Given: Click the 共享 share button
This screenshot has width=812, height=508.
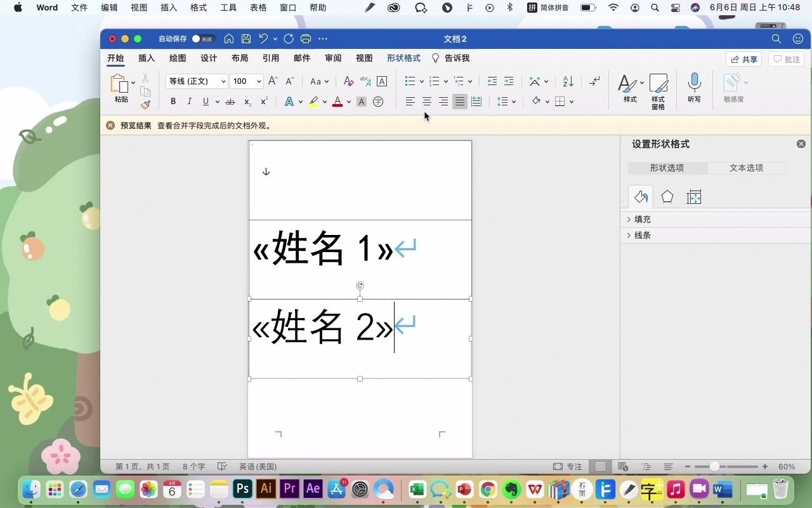Looking at the screenshot, I should point(743,59).
